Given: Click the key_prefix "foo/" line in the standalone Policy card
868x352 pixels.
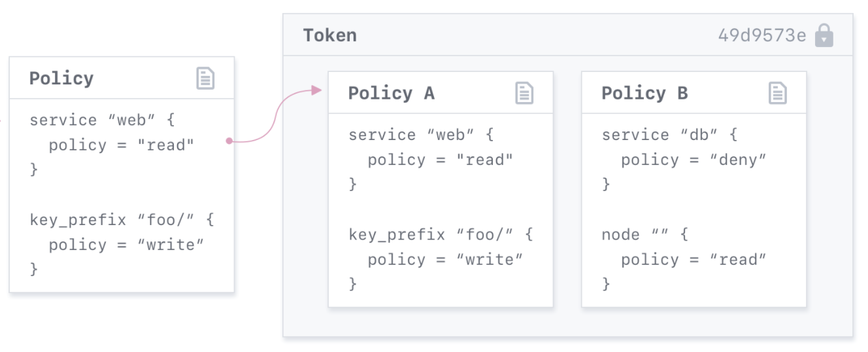Looking at the screenshot, I should click(122, 220).
